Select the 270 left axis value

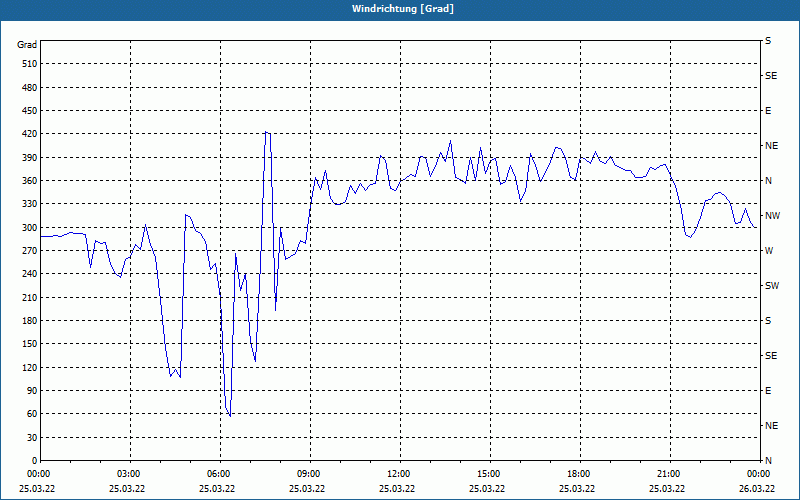[x=30, y=251]
